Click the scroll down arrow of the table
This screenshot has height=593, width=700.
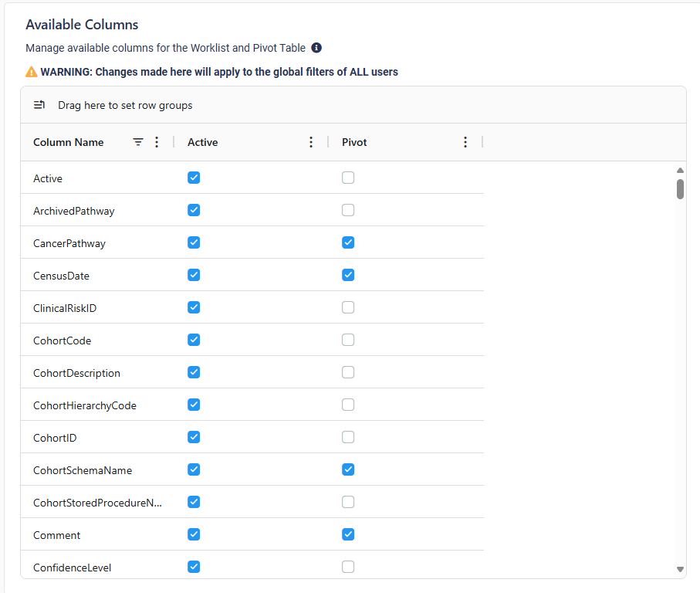pos(680,569)
